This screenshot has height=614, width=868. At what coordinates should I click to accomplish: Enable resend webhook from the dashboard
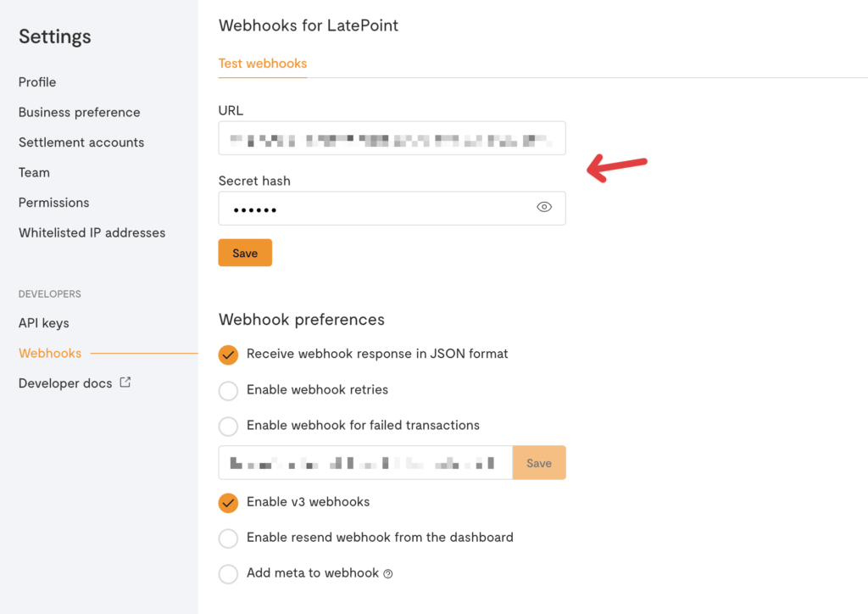pyautogui.click(x=228, y=539)
